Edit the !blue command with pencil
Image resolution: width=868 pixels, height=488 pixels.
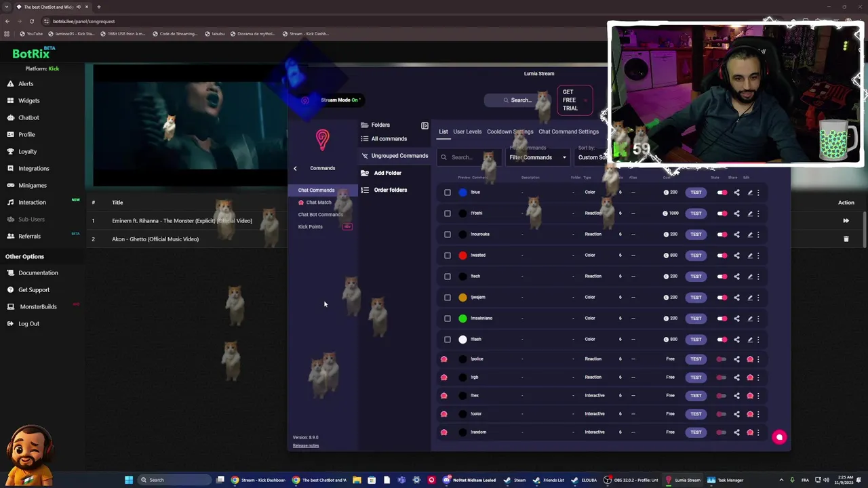pos(750,192)
